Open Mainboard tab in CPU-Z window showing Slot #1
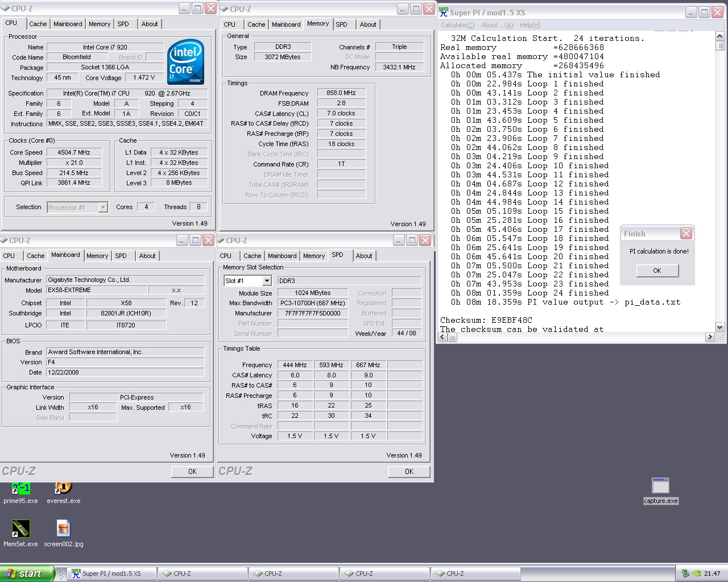Screen dimensions: 728x582 point(282,256)
